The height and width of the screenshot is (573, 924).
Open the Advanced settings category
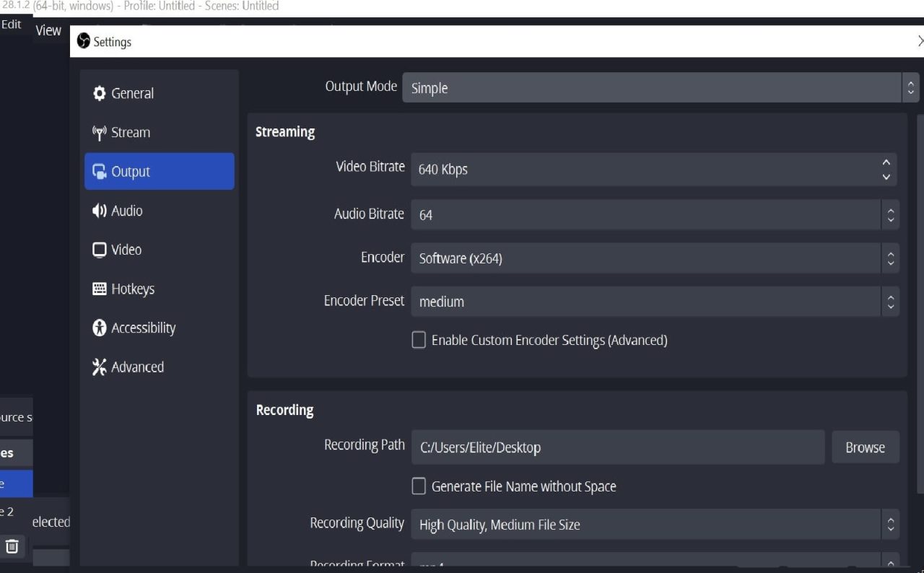click(159, 367)
